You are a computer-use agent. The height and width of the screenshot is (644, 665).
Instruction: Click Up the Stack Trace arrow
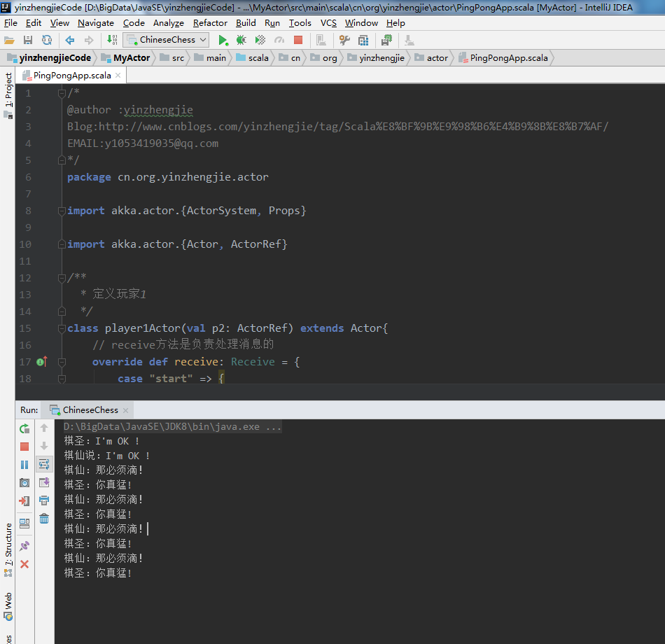(x=44, y=428)
